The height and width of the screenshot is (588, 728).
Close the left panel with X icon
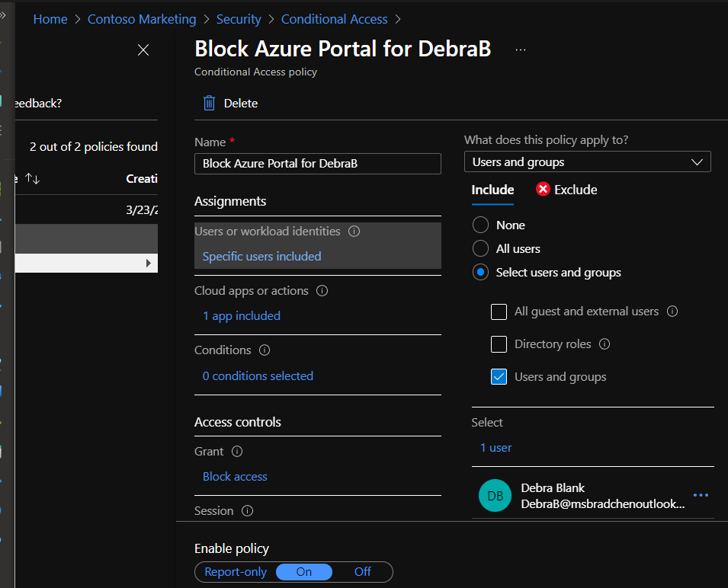tap(143, 50)
